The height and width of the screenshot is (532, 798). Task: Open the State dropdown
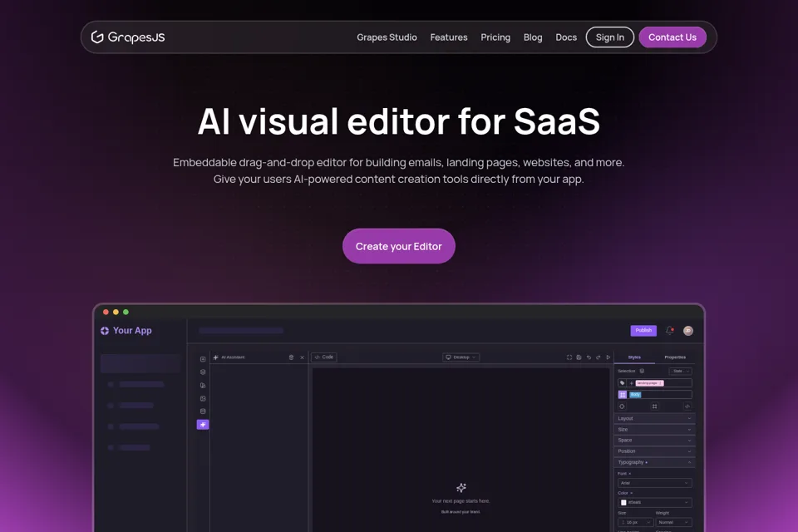tap(681, 371)
